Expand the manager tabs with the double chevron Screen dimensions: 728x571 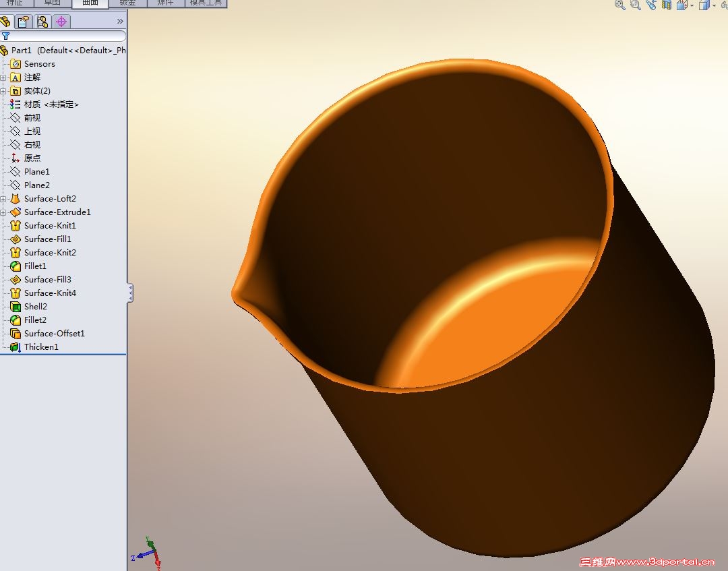pyautogui.click(x=120, y=22)
